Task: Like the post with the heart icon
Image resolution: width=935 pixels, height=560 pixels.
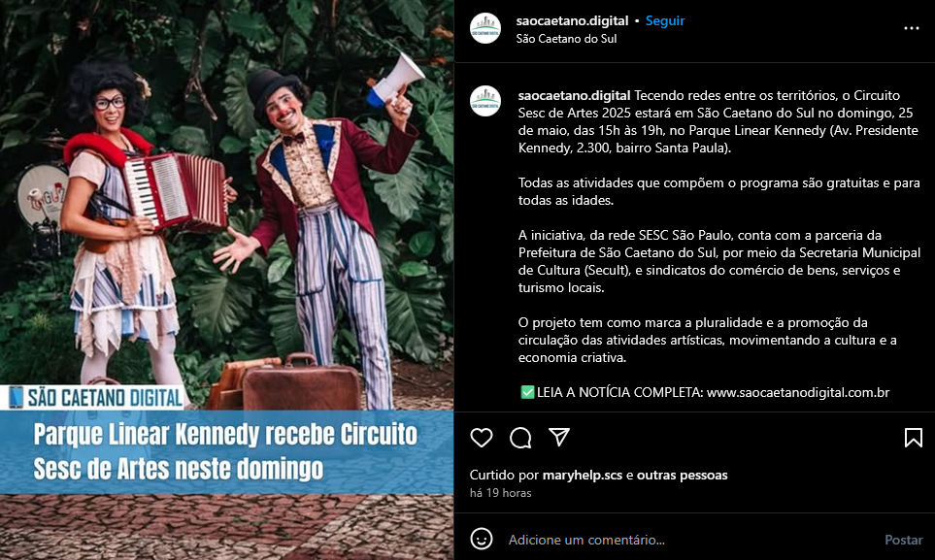Action: tap(482, 437)
